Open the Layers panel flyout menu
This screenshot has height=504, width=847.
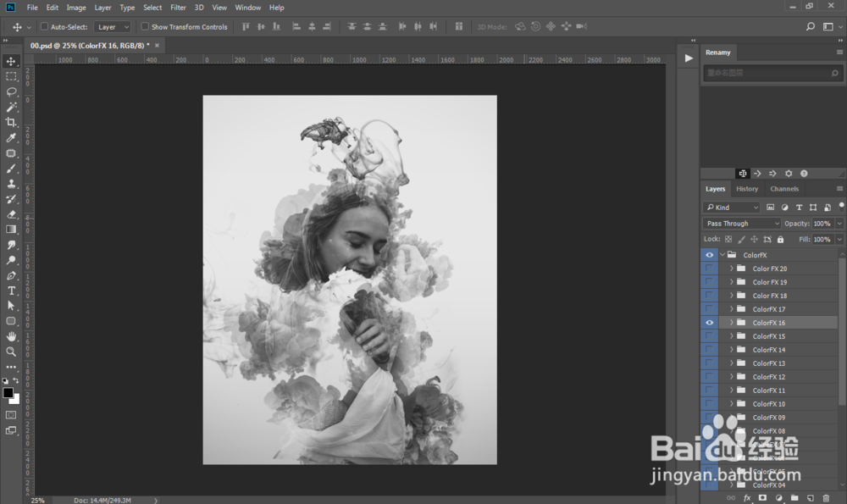click(x=839, y=189)
